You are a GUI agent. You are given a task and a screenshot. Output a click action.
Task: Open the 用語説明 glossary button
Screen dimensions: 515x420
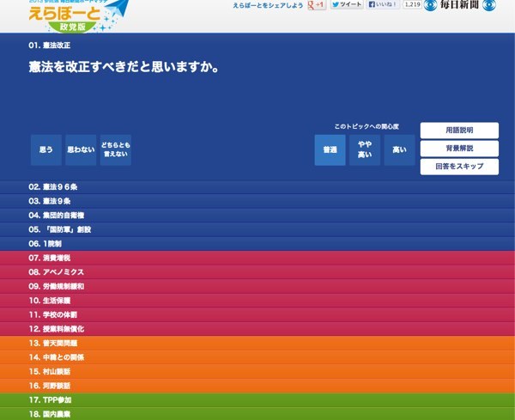coord(459,131)
